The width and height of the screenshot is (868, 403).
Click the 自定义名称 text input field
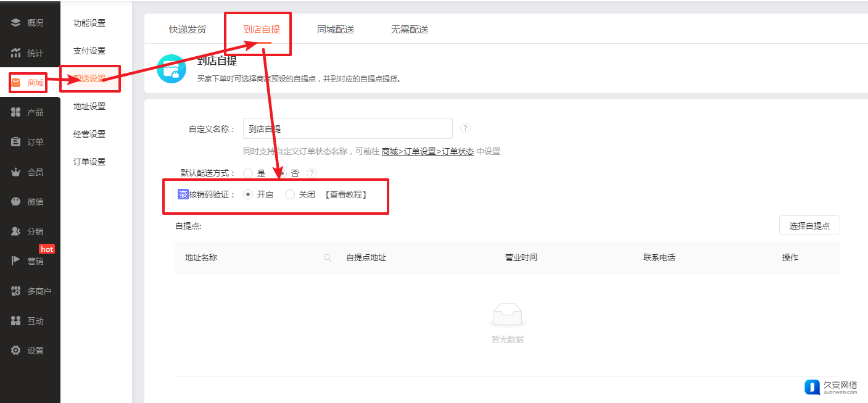coord(348,129)
